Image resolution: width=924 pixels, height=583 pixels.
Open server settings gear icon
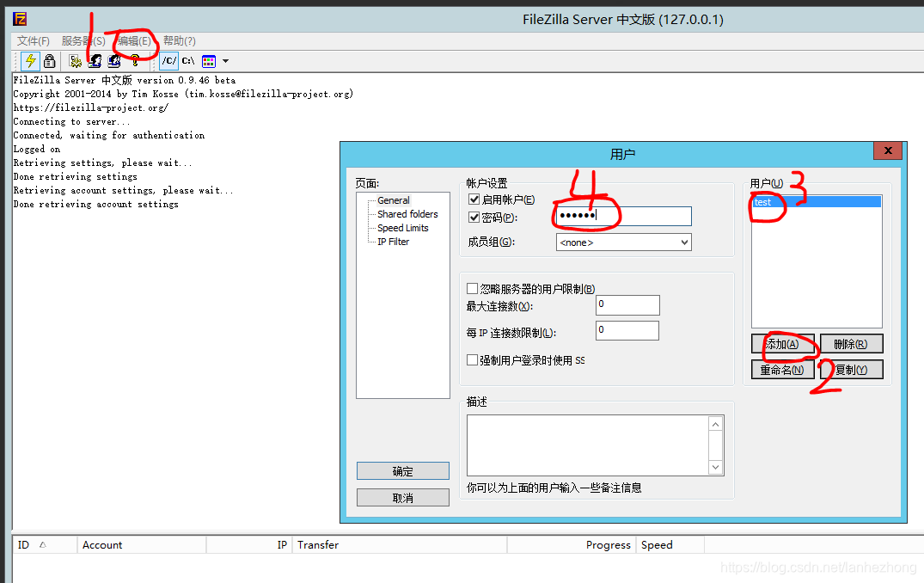[x=75, y=61]
